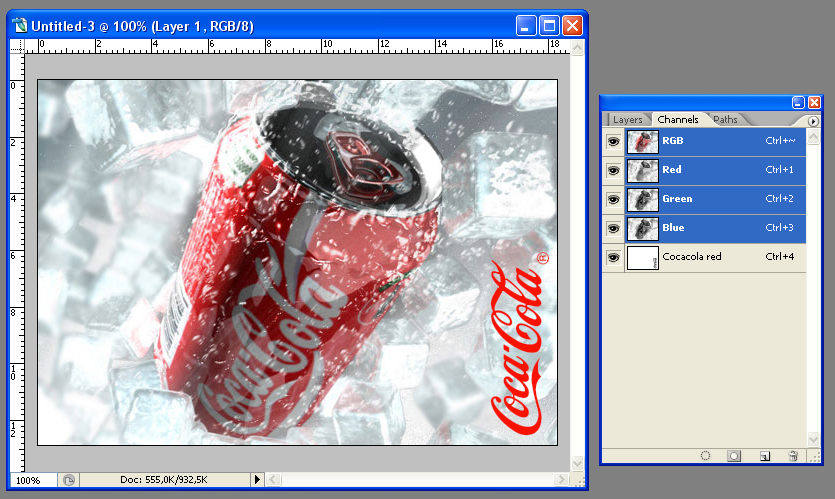Click the Channels palette scroll down arrow

[813, 439]
